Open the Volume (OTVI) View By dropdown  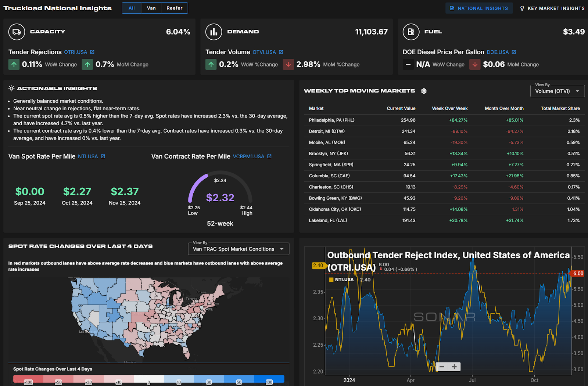(557, 91)
